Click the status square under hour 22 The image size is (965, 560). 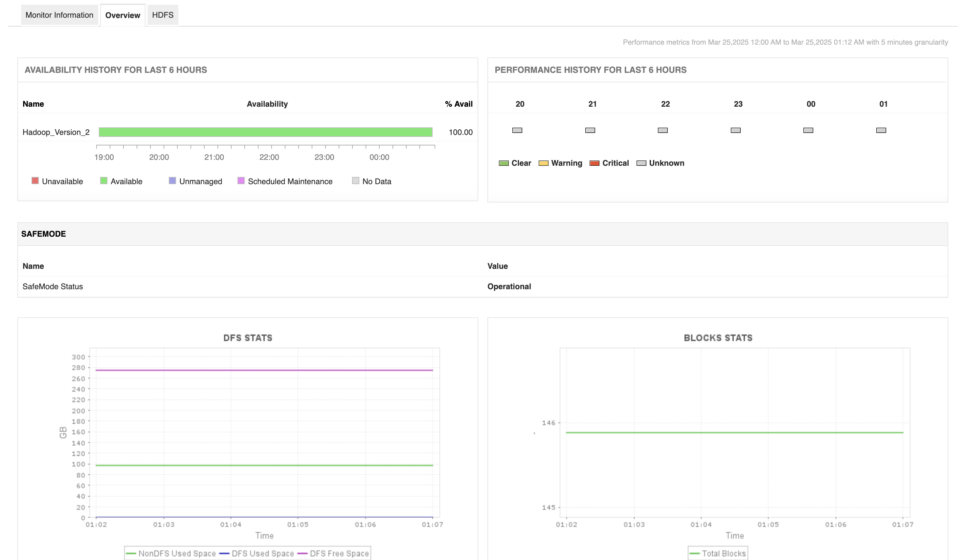pyautogui.click(x=663, y=130)
